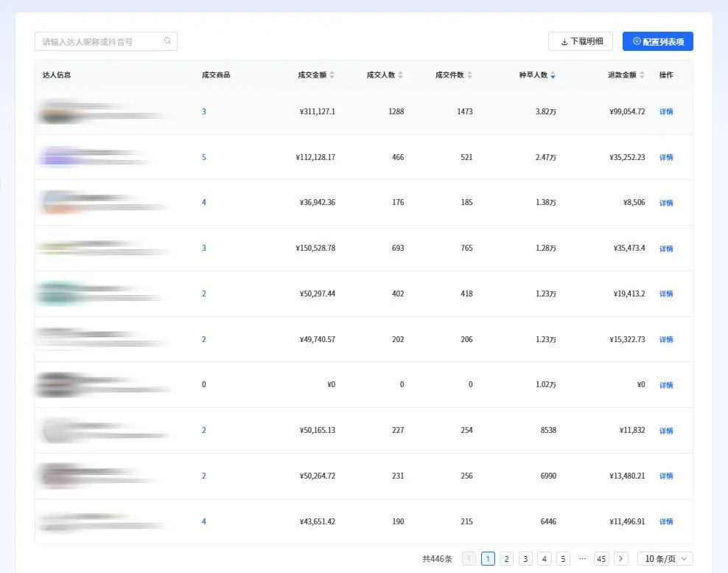This screenshot has height=573, width=728.
Task: Sort by 成交金额 column arrows
Action: pyautogui.click(x=332, y=74)
